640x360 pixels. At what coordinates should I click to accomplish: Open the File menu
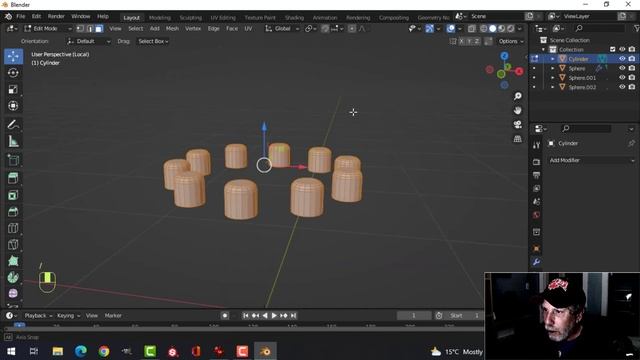(x=20, y=16)
